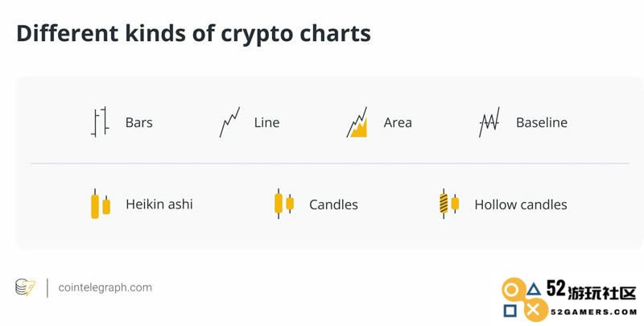Select the Hollow candles label
Screen dimensions: 644x326
tap(521, 204)
